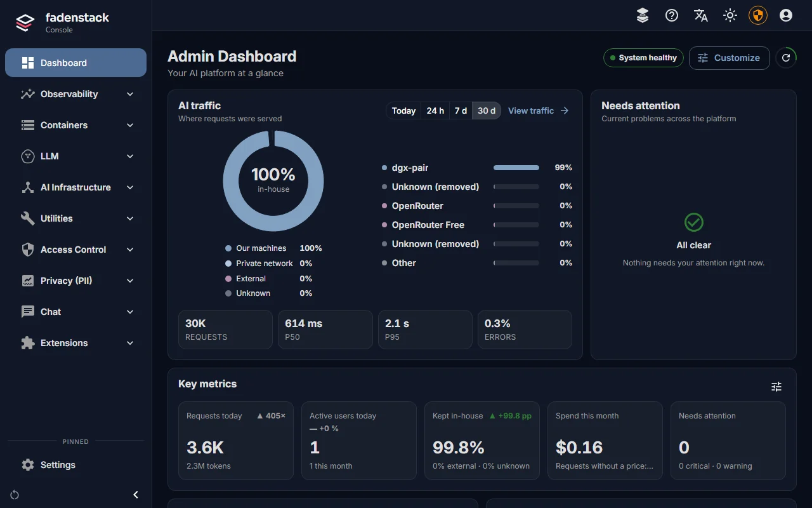Click the Extensions puzzle icon

pyautogui.click(x=27, y=343)
